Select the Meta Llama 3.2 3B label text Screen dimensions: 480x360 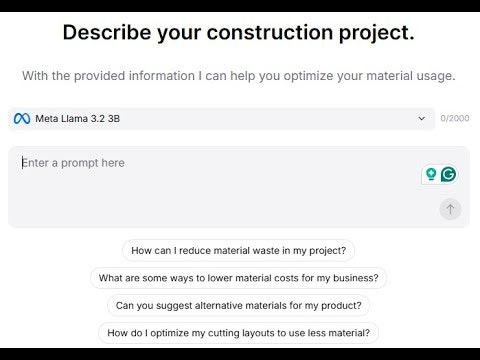point(77,119)
